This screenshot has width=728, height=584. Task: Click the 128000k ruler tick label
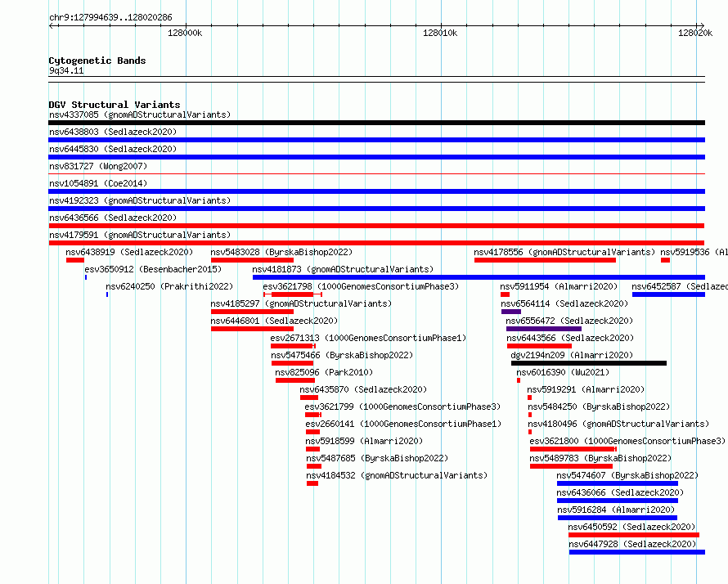coord(185,33)
